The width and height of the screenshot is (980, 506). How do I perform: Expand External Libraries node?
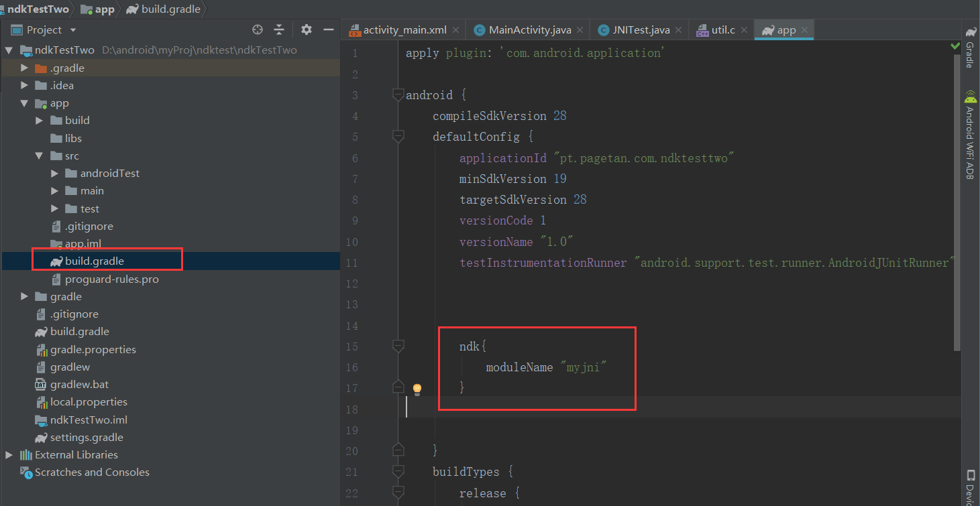click(x=9, y=454)
